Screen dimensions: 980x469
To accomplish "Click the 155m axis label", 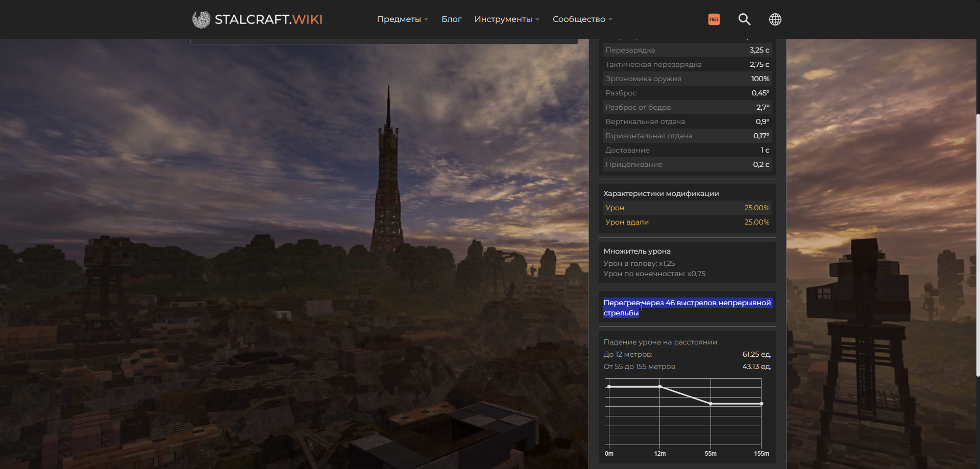I will click(762, 454).
